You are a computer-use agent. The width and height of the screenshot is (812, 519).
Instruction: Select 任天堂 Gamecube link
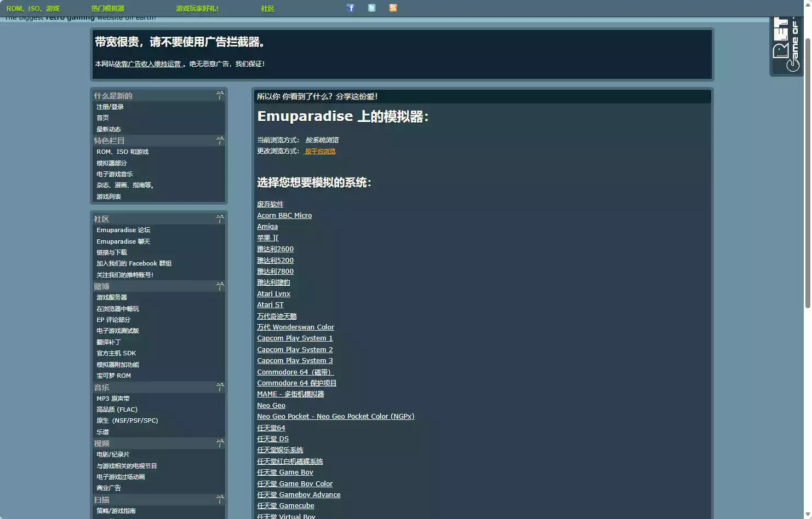point(285,506)
